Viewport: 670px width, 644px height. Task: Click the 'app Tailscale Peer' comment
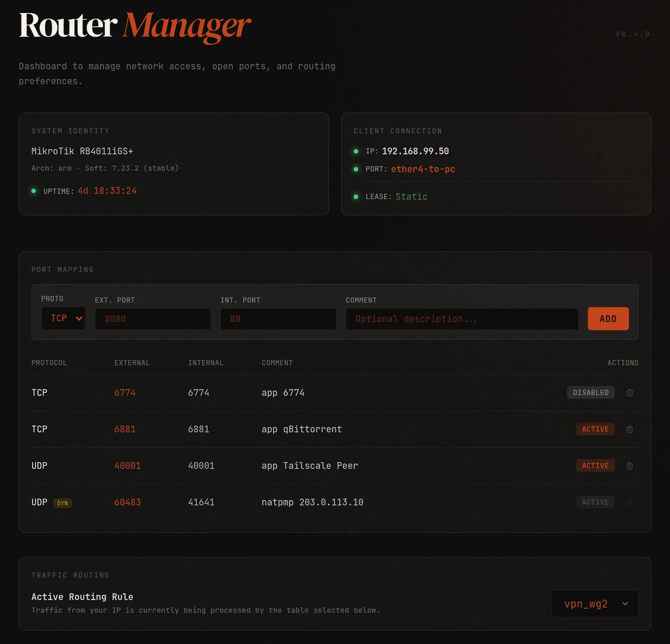click(310, 465)
